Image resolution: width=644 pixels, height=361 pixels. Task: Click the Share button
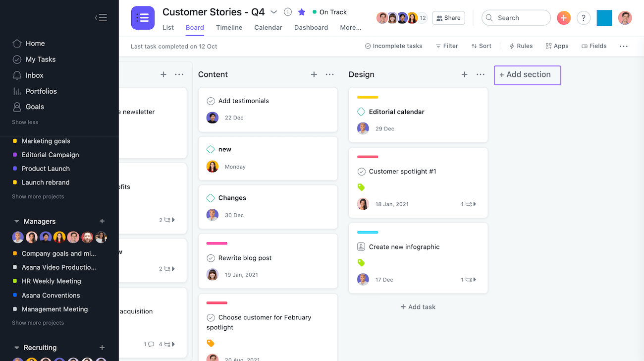[x=448, y=18]
